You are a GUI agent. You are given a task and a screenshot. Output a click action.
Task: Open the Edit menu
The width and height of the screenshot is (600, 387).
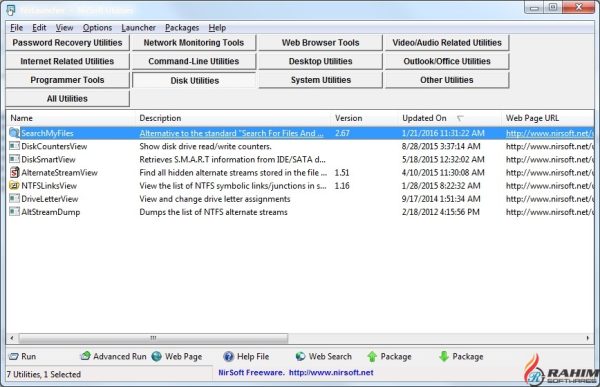coord(39,28)
